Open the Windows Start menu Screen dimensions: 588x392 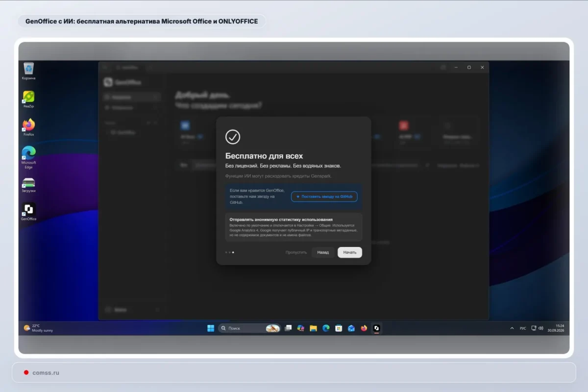tap(211, 328)
